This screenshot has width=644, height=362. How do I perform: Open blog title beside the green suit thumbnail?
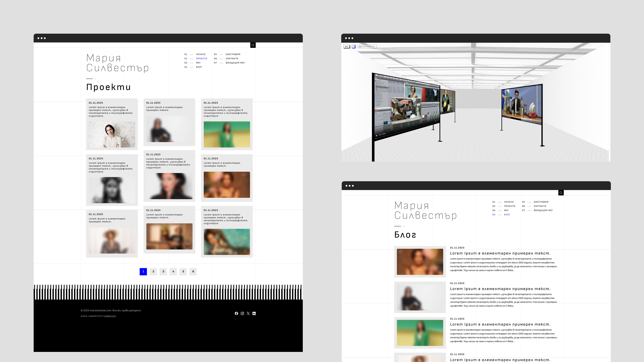tap(500, 324)
